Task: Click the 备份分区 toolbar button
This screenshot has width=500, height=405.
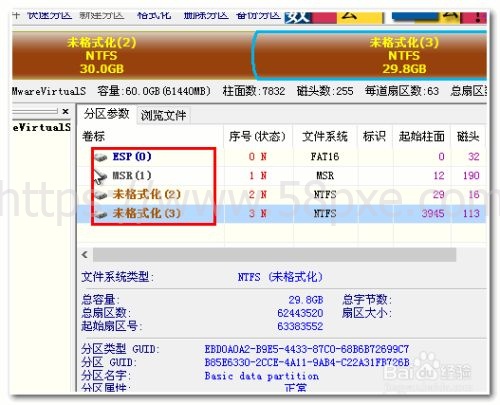Action: (258, 16)
